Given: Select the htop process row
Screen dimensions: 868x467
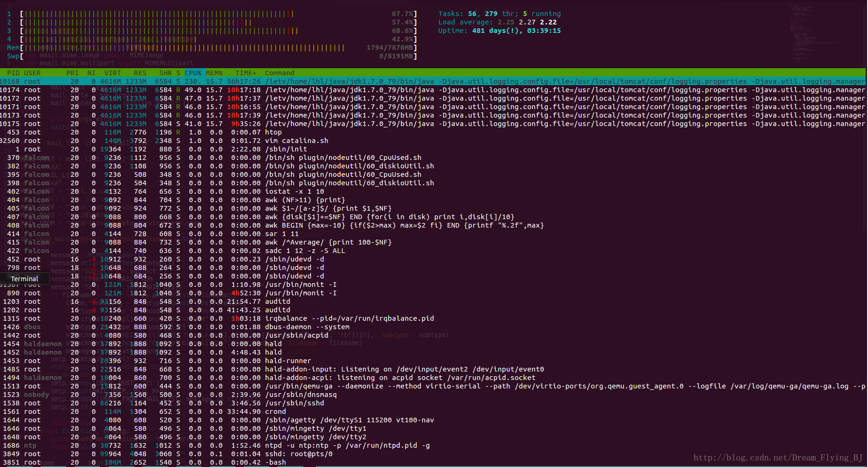Looking at the screenshot, I should tap(433, 132).
